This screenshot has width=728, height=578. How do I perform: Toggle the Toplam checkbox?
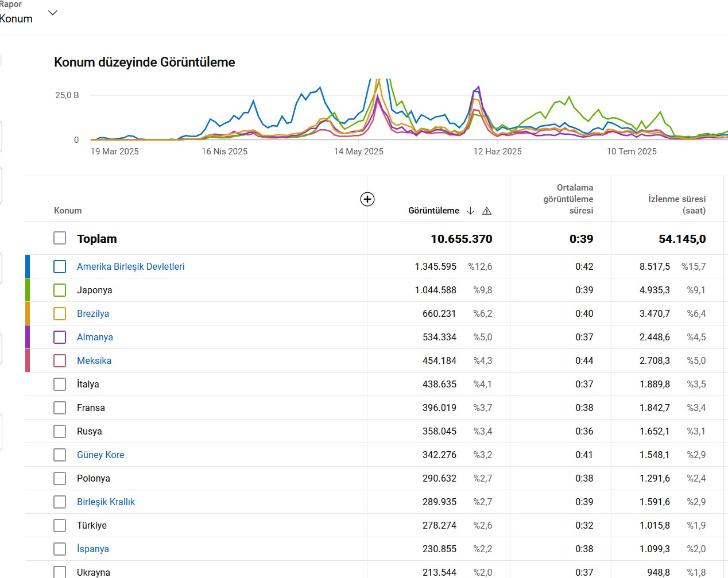click(x=60, y=238)
